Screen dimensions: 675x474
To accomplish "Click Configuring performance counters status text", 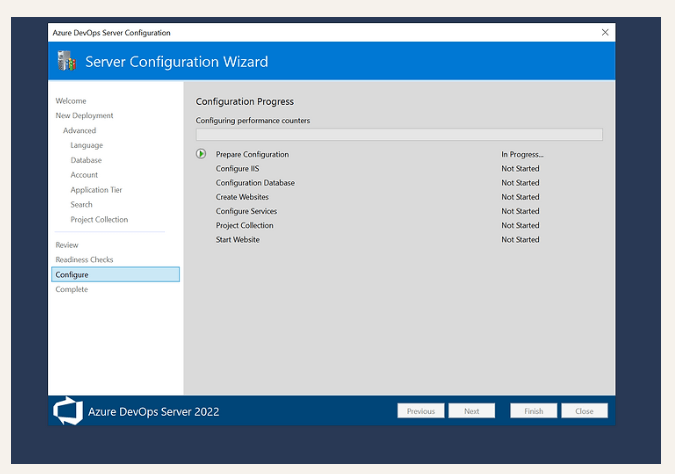I will click(253, 121).
